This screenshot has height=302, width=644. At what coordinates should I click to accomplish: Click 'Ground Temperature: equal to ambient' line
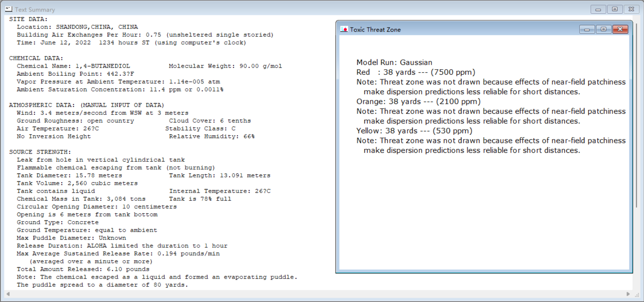(x=87, y=230)
